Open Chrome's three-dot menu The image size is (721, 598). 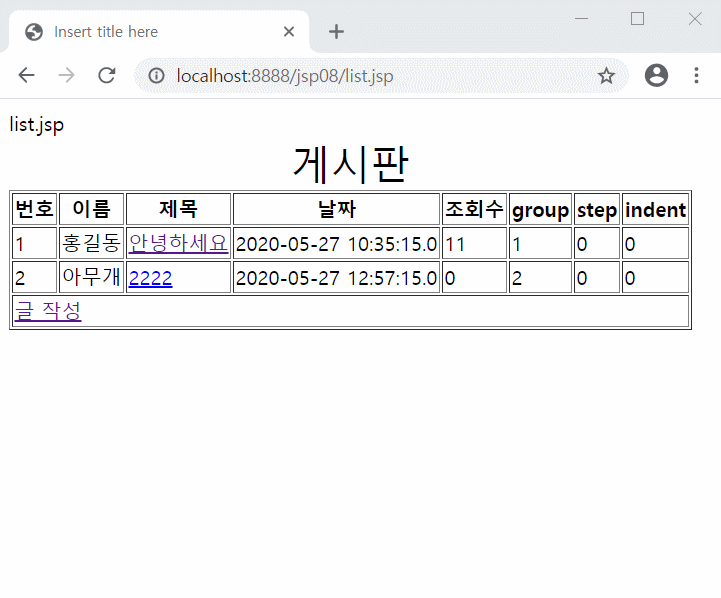click(x=696, y=75)
